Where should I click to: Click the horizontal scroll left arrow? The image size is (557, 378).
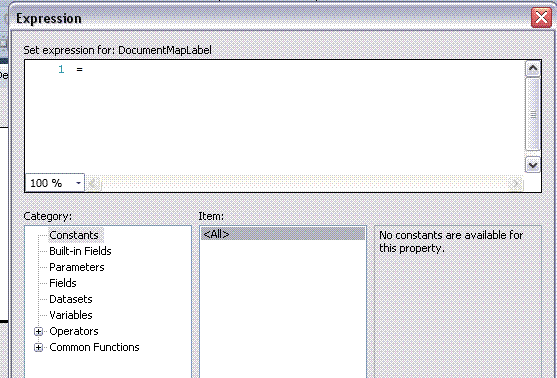point(93,184)
